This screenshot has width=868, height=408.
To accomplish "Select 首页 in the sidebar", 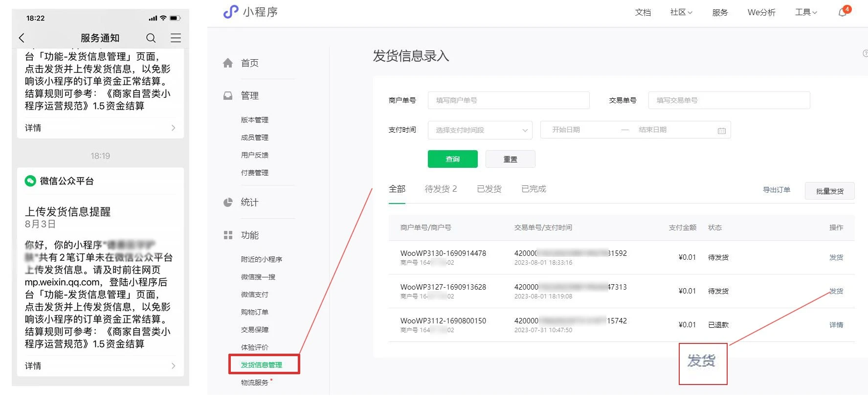I will (x=250, y=63).
